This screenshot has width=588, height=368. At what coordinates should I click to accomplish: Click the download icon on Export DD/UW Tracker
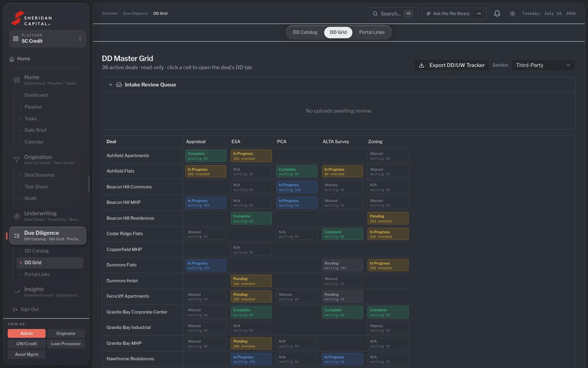click(421, 65)
